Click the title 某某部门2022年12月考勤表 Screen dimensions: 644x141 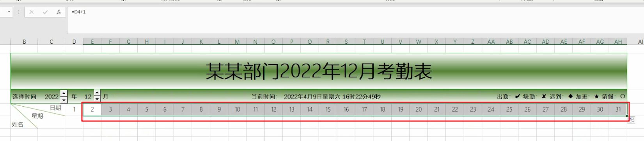coord(319,71)
